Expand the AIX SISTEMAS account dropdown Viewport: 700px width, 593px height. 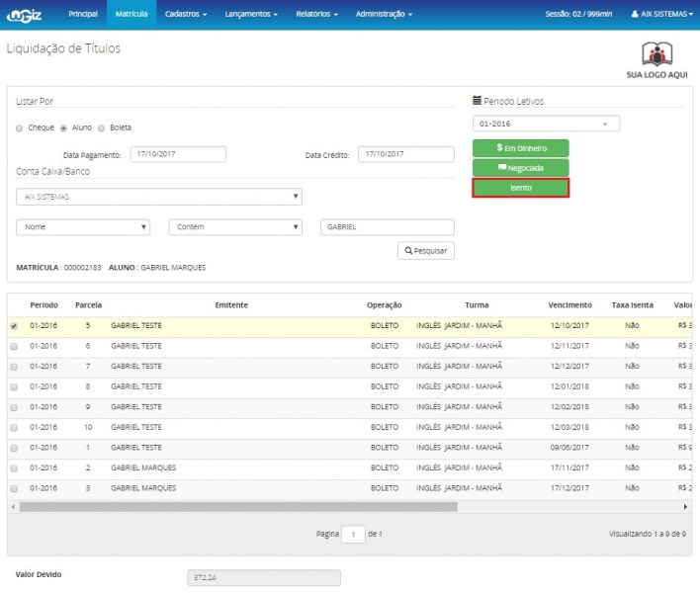159,196
